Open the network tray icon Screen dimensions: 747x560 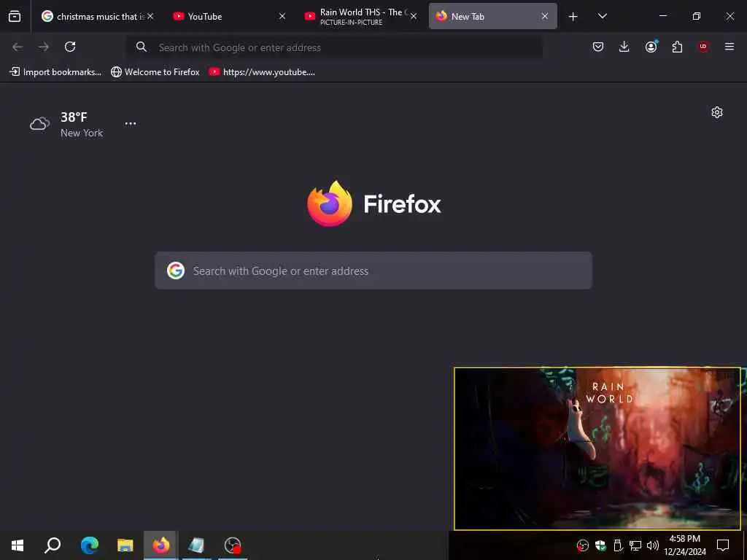tap(635, 545)
